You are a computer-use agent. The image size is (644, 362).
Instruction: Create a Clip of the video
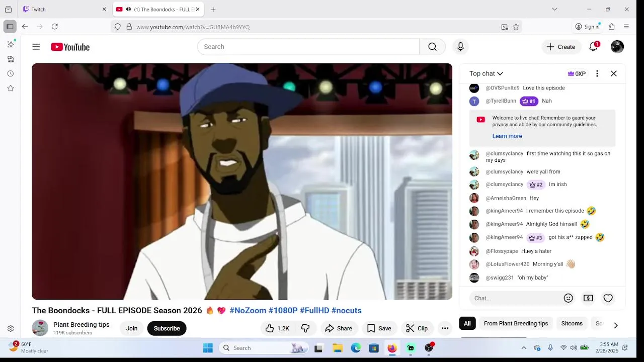(x=417, y=328)
